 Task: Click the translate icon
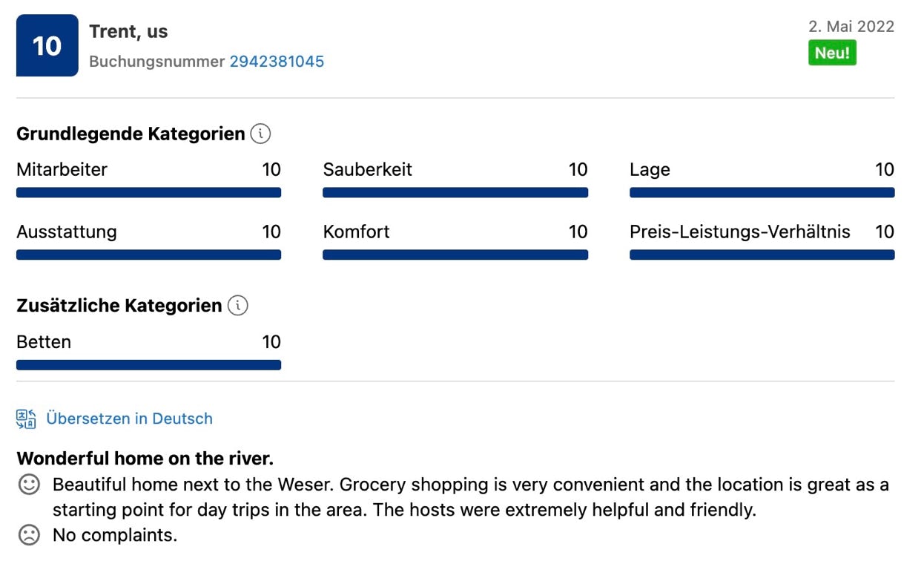tap(26, 419)
